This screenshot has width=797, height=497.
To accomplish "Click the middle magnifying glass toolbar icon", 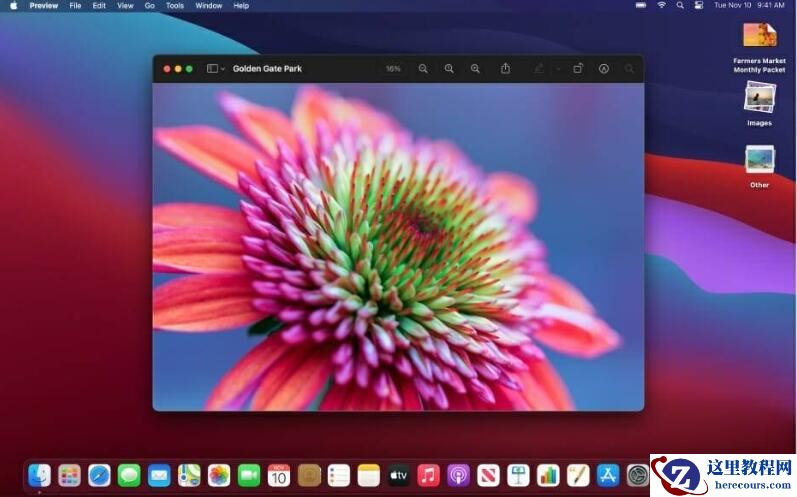I will 449,69.
